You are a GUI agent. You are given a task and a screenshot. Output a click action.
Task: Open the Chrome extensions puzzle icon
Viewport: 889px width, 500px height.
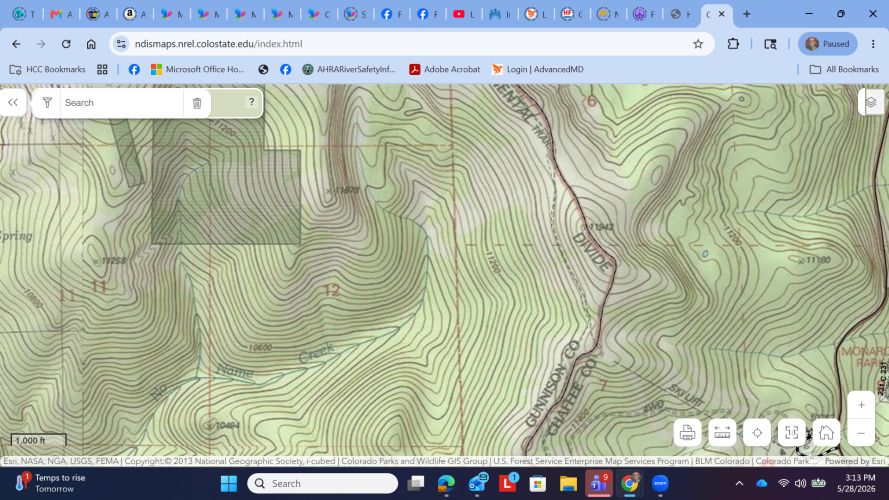733,44
